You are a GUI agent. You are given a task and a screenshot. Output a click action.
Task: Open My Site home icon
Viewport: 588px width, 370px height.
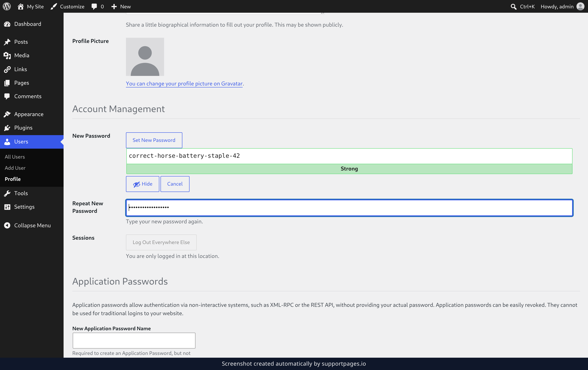(x=20, y=6)
